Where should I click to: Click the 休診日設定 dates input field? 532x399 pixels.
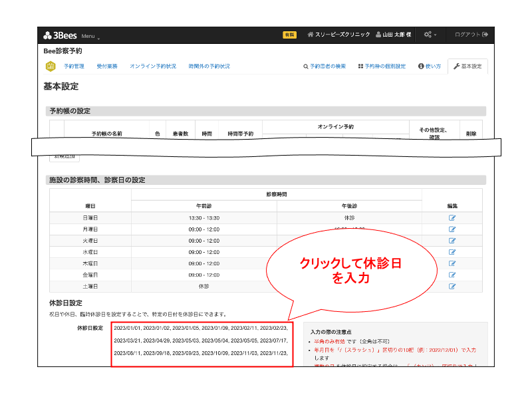(x=202, y=344)
